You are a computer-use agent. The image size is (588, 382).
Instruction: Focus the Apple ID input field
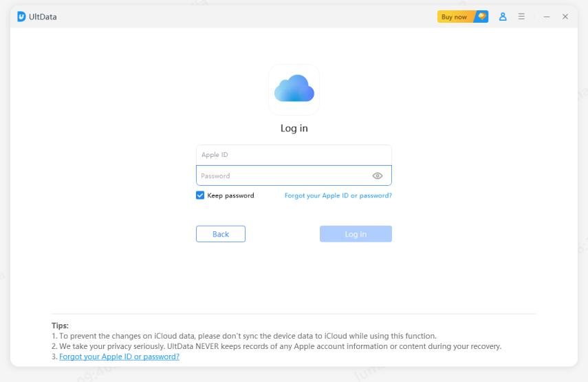294,155
